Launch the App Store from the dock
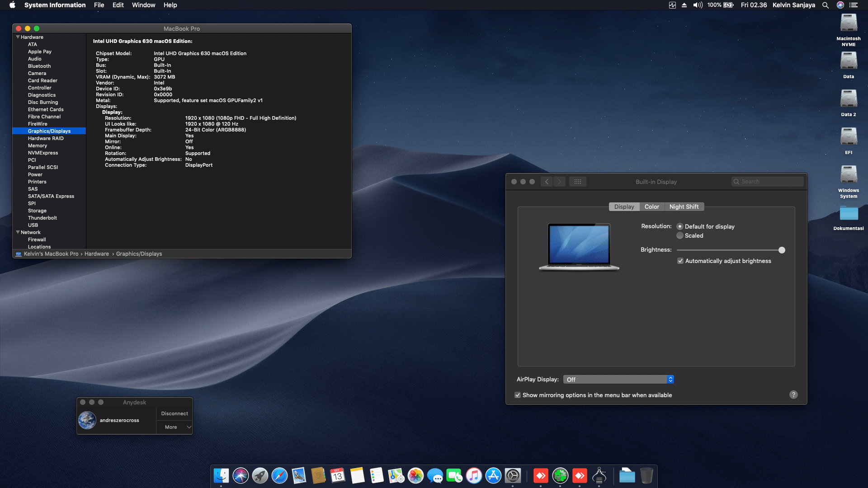Screen dimensions: 868x488 (493, 476)
